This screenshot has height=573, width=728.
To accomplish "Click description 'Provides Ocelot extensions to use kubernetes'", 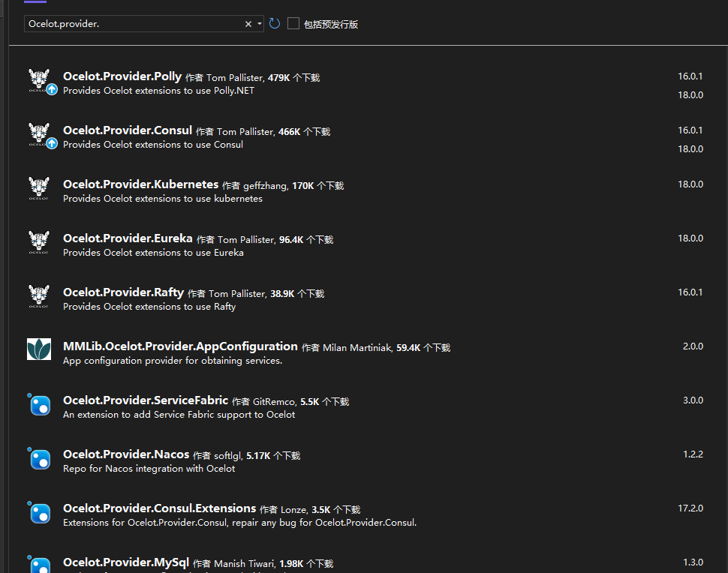I will [163, 199].
